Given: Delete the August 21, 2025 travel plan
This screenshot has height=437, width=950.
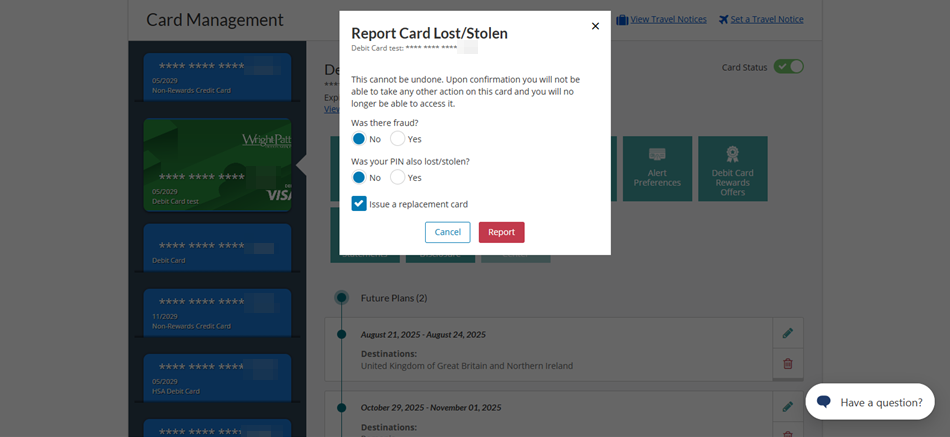Looking at the screenshot, I should [x=788, y=364].
